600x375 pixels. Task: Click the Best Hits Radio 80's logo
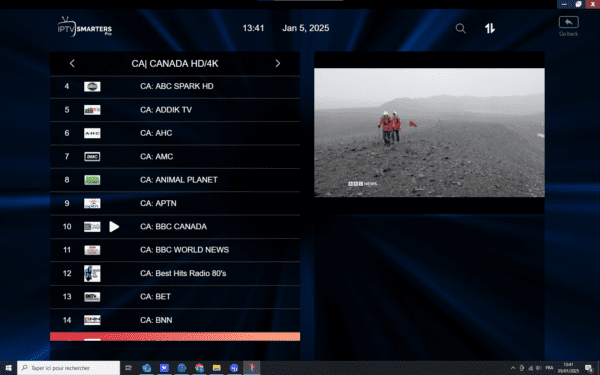[x=92, y=274]
